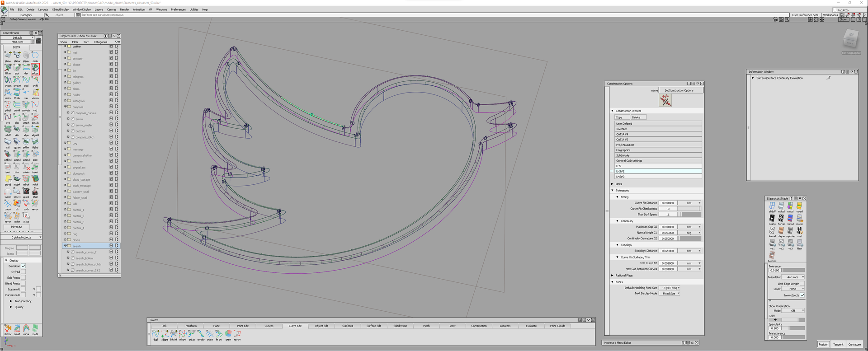Enable the CV/Hull display checkbox

pos(23,272)
